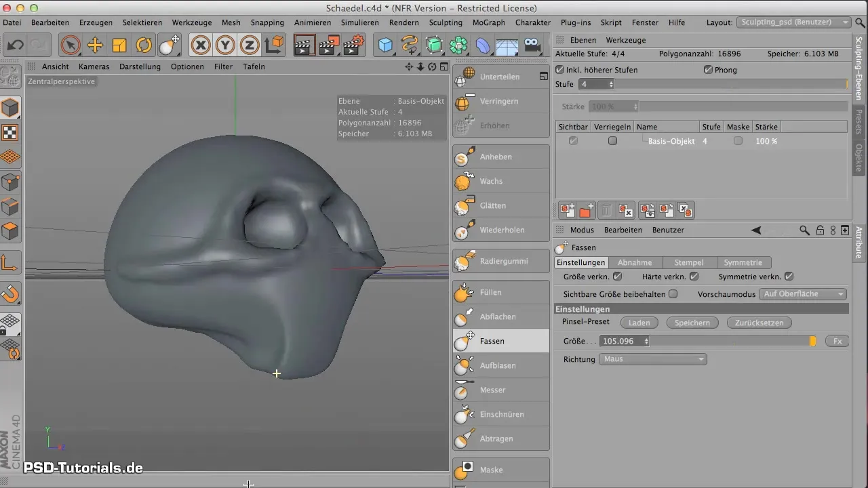This screenshot has width=868, height=488.
Task: Switch to the Abnahme tab
Action: click(635, 262)
